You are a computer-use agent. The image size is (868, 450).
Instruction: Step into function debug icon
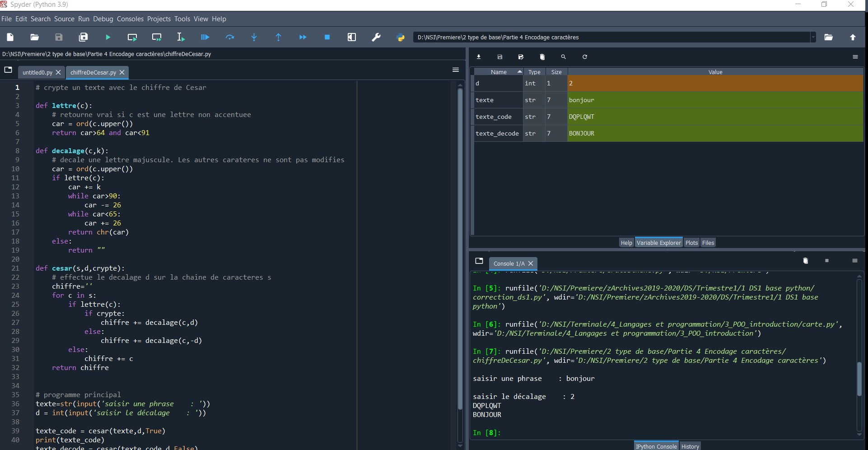coord(254,37)
